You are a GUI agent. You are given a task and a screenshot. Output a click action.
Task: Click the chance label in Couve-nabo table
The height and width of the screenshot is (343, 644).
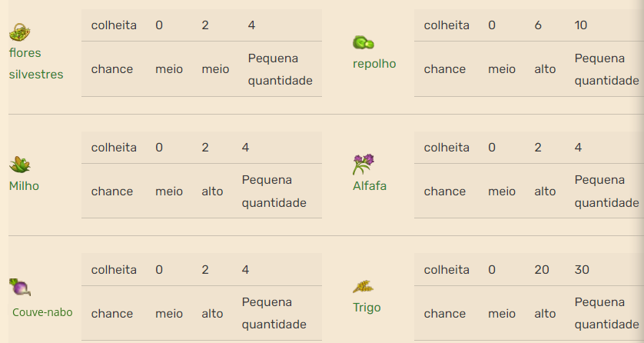(111, 314)
